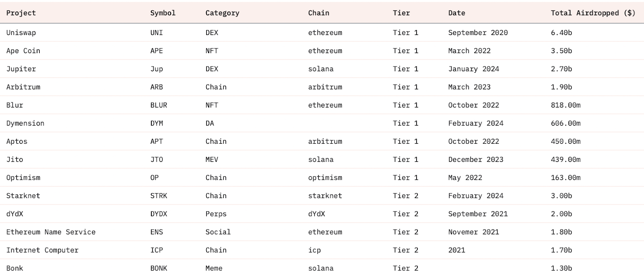Click the Ape Coin project name

[x=23, y=51]
